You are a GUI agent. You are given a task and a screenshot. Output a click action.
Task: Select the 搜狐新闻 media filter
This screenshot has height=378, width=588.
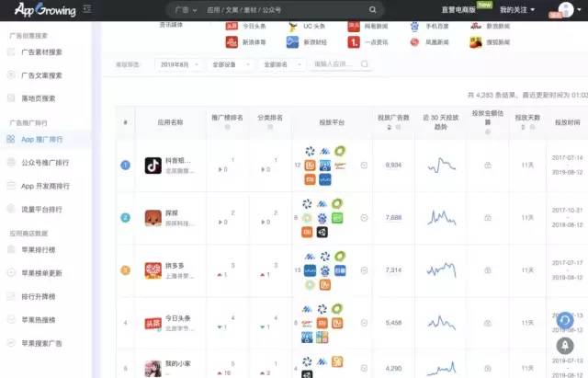[490, 42]
